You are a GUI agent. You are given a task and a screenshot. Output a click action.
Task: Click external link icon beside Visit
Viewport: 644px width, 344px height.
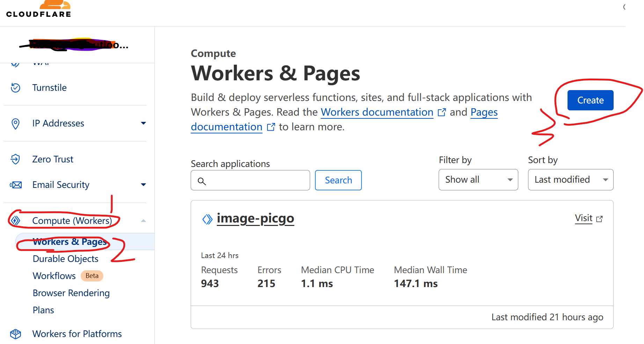click(x=599, y=219)
